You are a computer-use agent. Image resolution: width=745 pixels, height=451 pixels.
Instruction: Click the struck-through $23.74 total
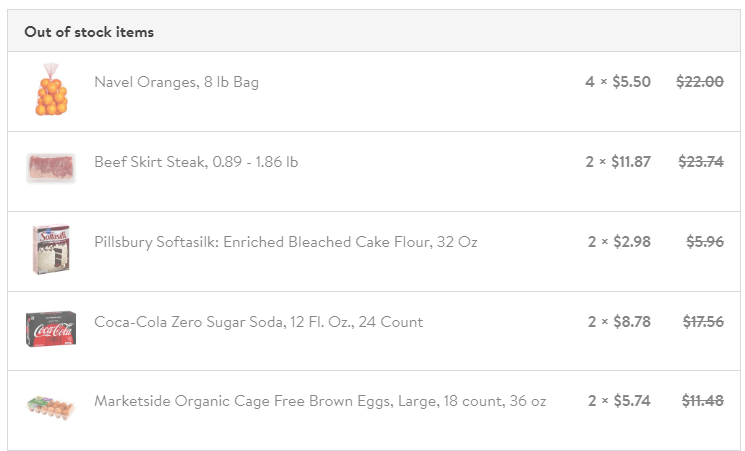pos(701,162)
